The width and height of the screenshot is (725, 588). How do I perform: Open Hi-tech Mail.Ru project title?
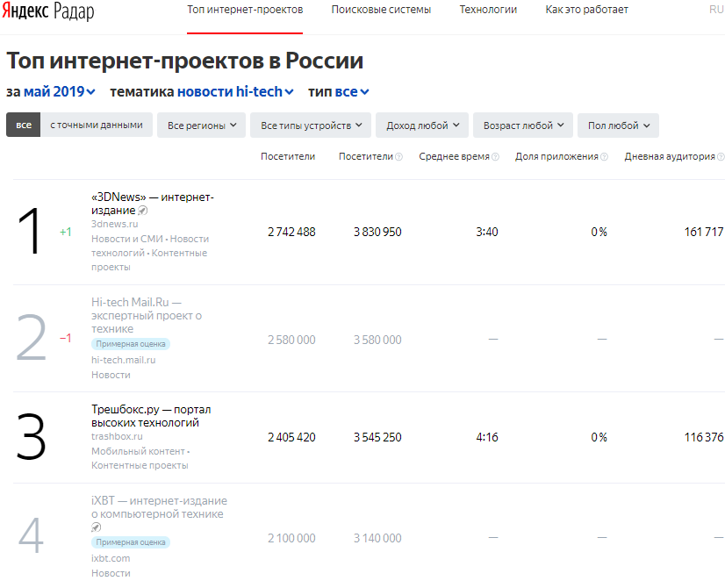coord(146,315)
